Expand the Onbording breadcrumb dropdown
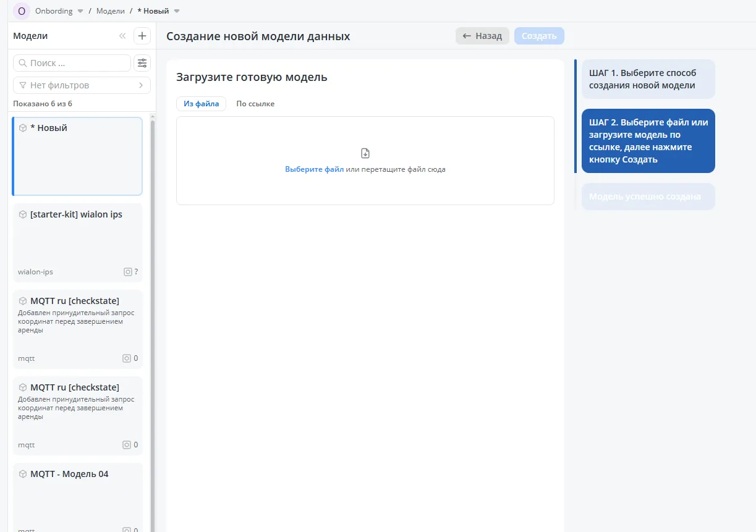The image size is (756, 532). [80, 11]
